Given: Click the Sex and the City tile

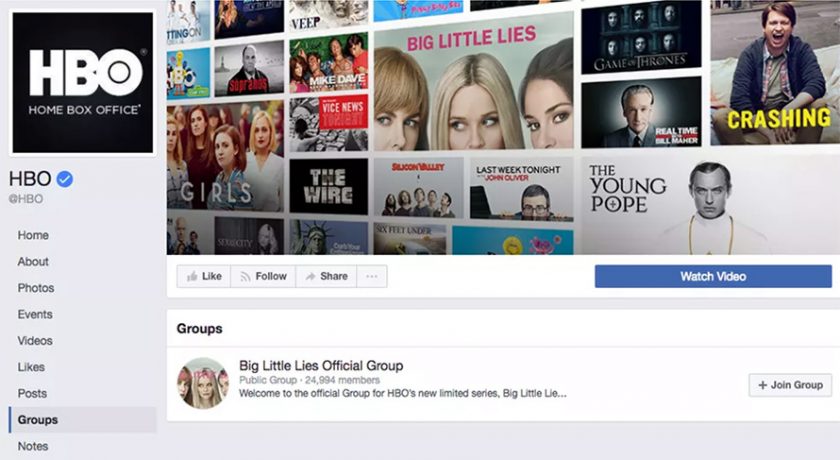Looking at the screenshot, I should point(249,236).
